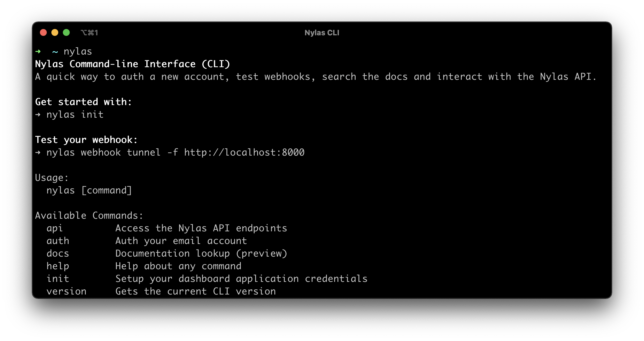Click the arrow before nylas webhook tunnel
Screen dimensions: 644x341
(x=38, y=152)
